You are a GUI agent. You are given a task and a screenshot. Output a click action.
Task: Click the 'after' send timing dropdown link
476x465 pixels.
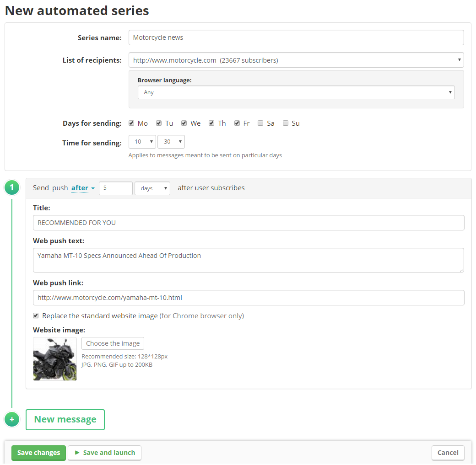tap(83, 188)
